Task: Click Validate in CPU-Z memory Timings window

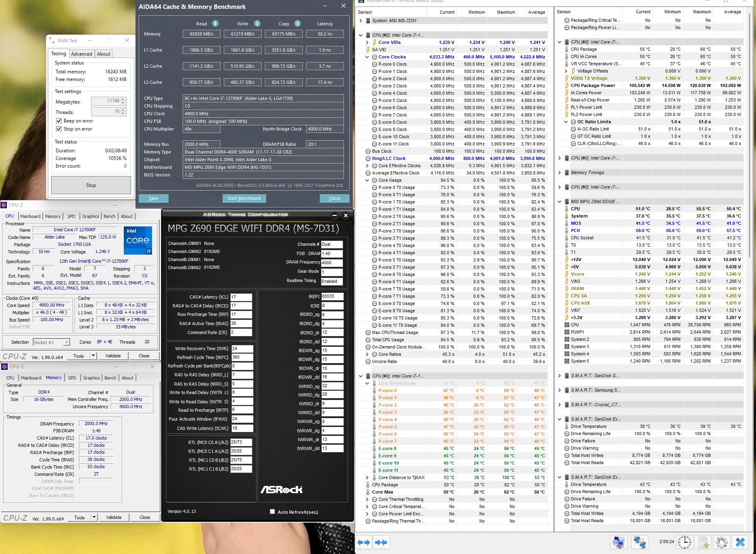Action: [x=114, y=517]
